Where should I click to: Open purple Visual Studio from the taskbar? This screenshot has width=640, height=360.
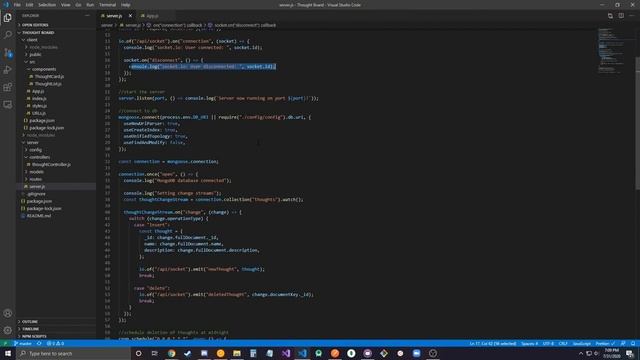[x=286, y=353]
